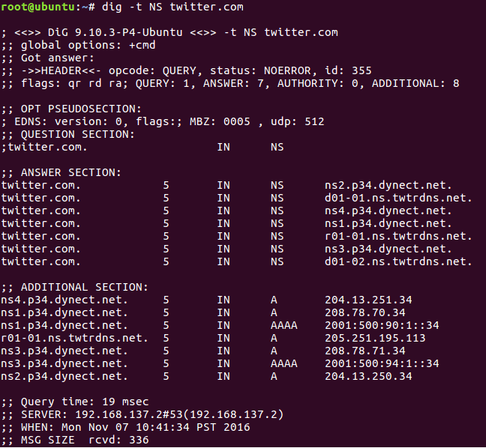This screenshot has height=448, width=486.
Task: Click the IP address 204.13.251.34
Action: pyautogui.click(x=368, y=300)
